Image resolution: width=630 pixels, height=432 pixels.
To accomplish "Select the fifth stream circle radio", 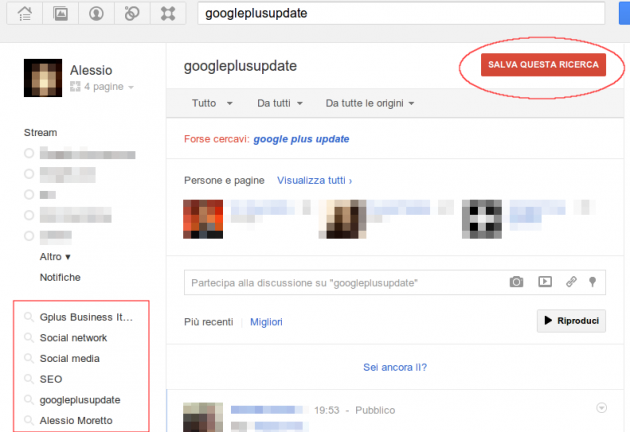I will [x=29, y=236].
